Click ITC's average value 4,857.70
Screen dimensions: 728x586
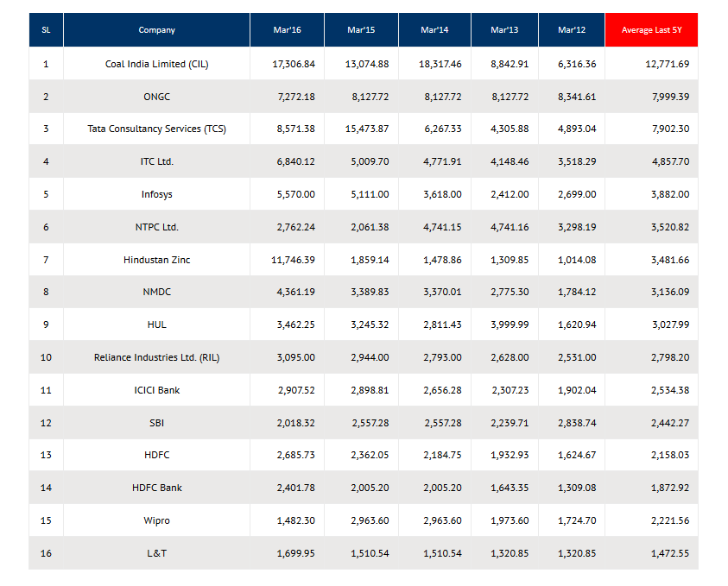click(670, 162)
